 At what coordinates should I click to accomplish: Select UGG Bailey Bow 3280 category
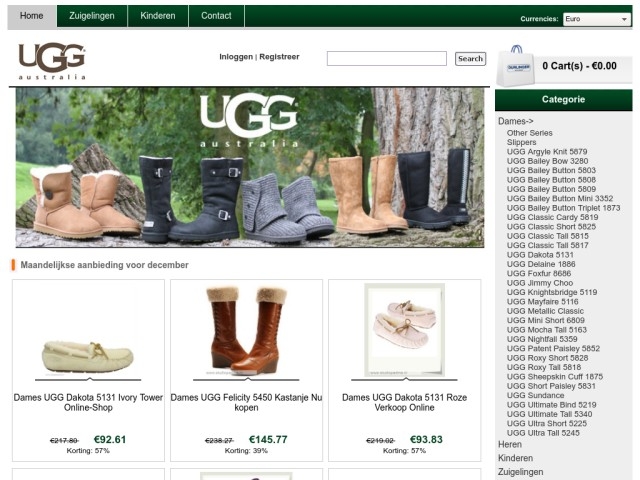pos(547,161)
